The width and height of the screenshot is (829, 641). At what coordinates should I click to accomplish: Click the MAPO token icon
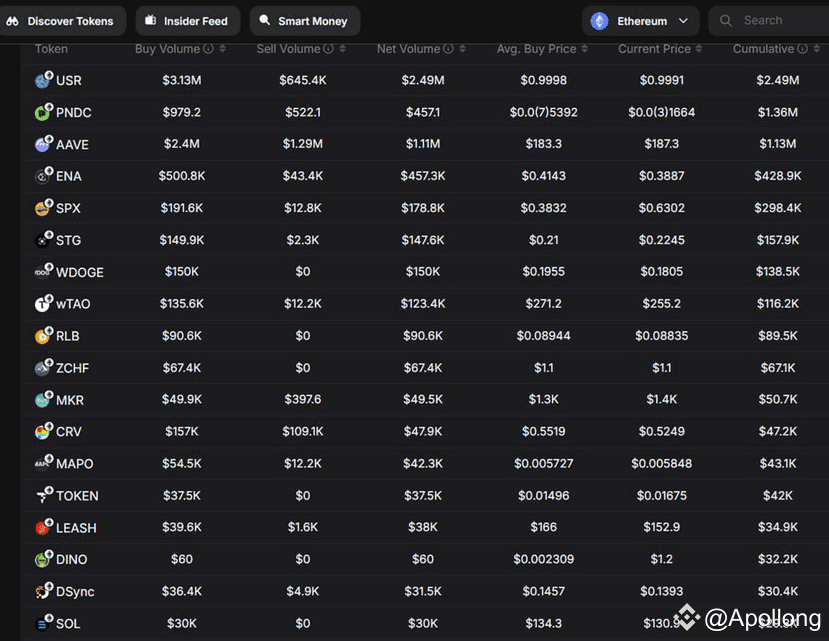click(44, 463)
